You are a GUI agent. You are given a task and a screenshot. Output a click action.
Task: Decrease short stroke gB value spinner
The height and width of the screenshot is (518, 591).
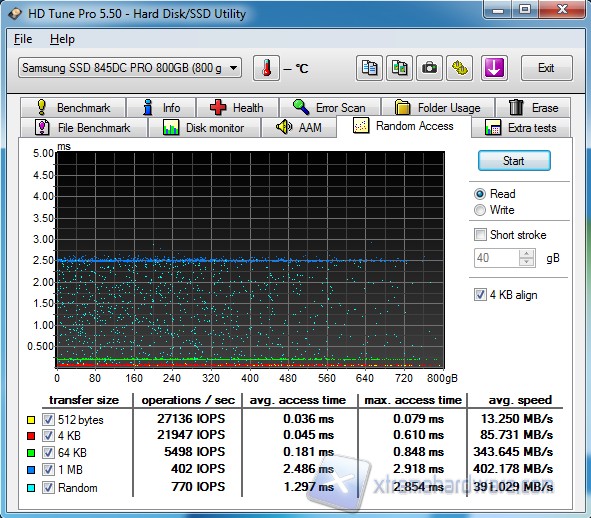[x=527, y=262]
